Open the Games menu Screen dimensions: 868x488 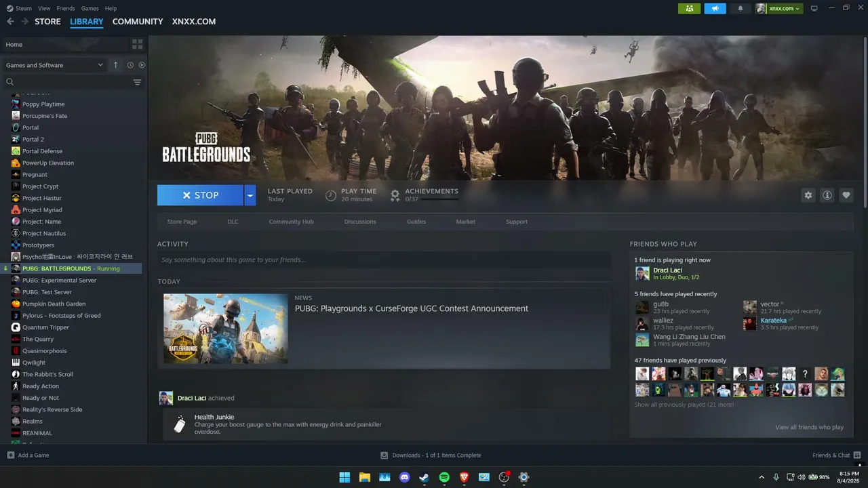click(90, 8)
